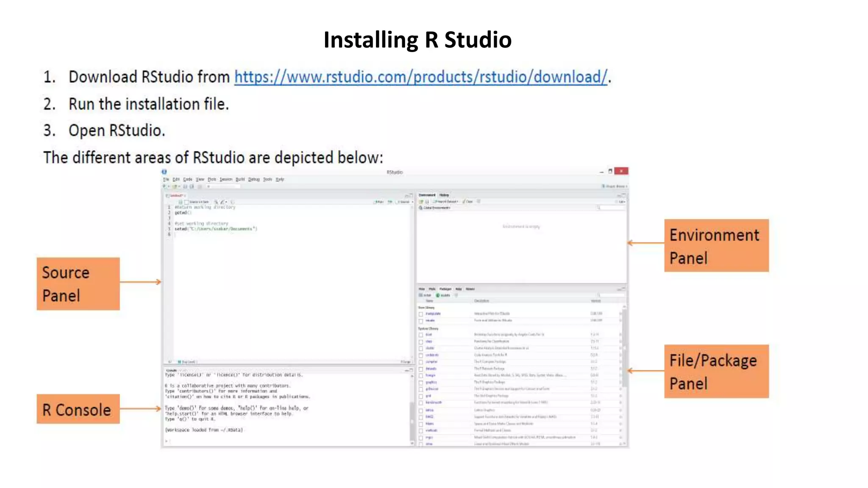Click the console input prompt line

click(x=286, y=441)
